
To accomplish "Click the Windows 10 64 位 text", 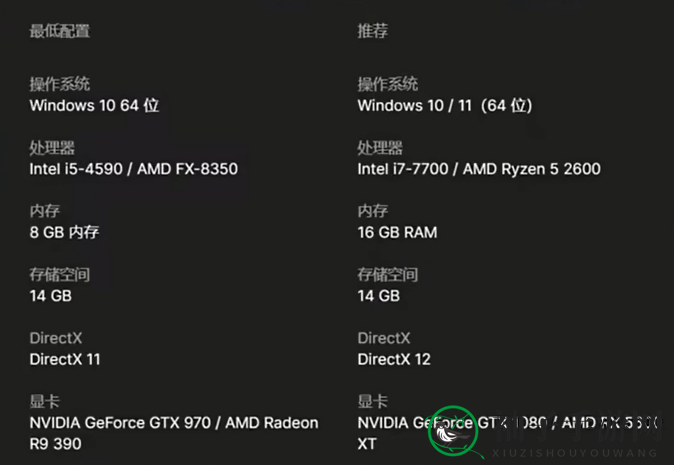I will (94, 105).
